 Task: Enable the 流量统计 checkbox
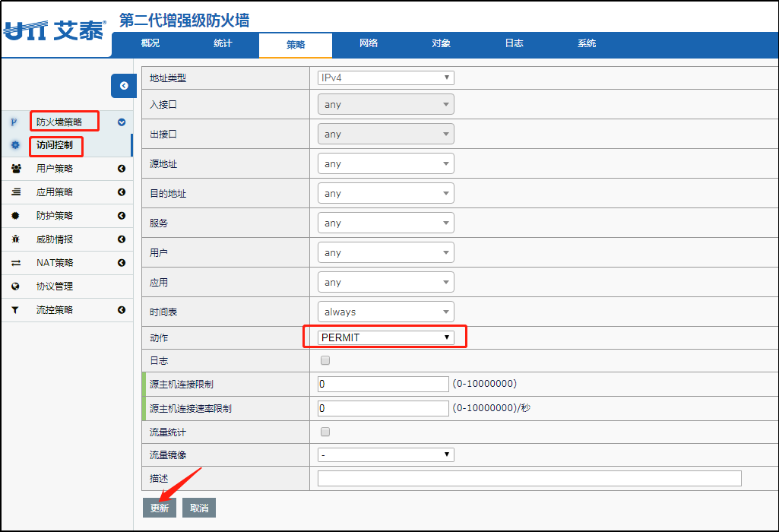point(325,432)
